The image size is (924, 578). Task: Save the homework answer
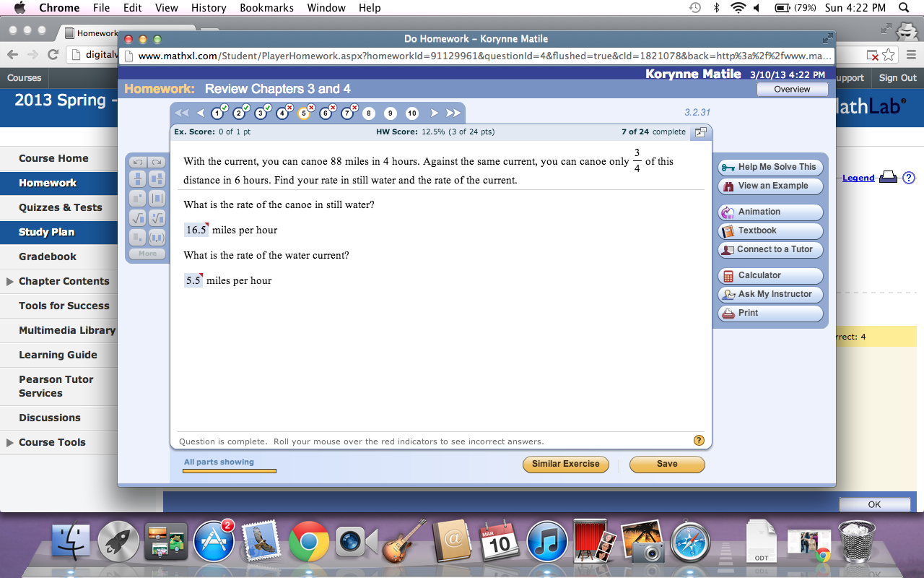[x=667, y=464]
